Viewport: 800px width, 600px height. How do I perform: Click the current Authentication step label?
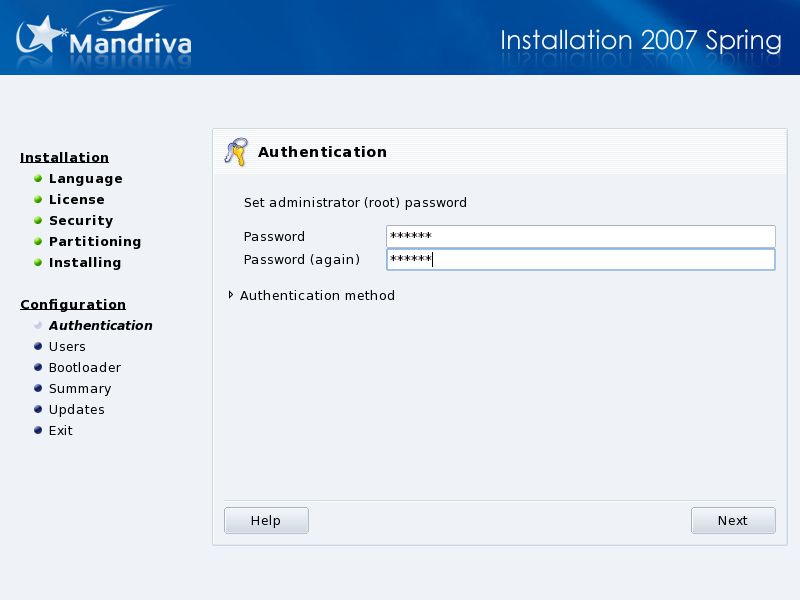[100, 325]
